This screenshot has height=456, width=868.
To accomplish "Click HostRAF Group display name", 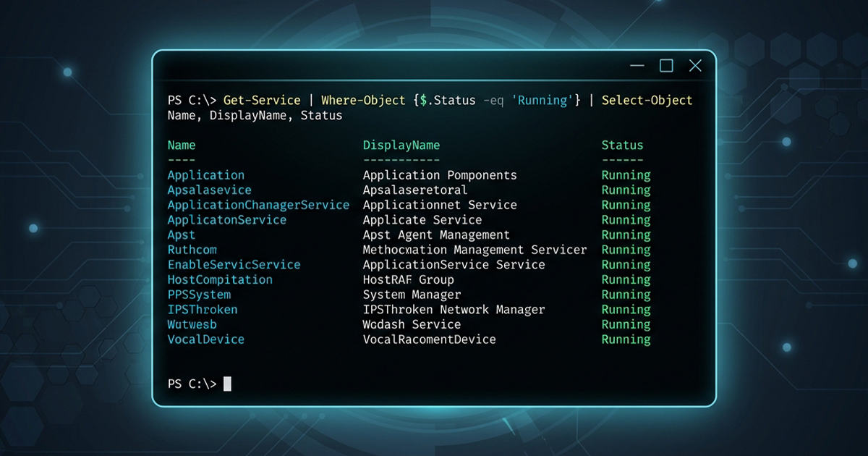I will pos(409,279).
